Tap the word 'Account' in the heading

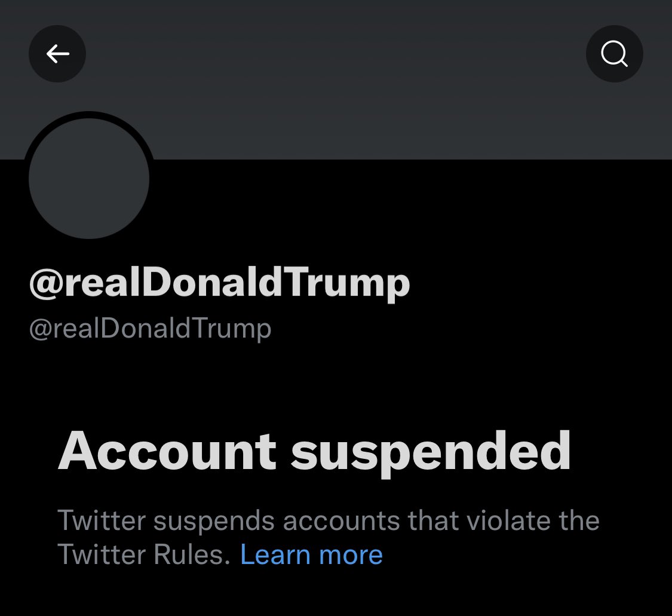pyautogui.click(x=167, y=451)
